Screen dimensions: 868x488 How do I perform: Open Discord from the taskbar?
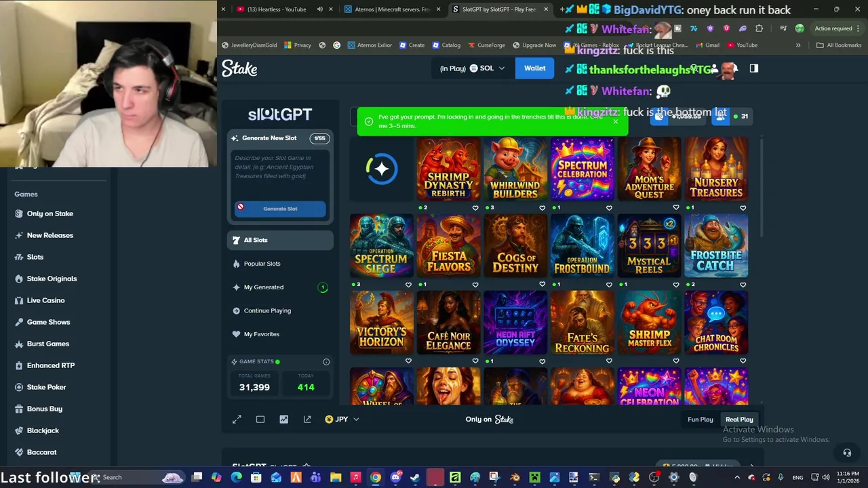395,478
